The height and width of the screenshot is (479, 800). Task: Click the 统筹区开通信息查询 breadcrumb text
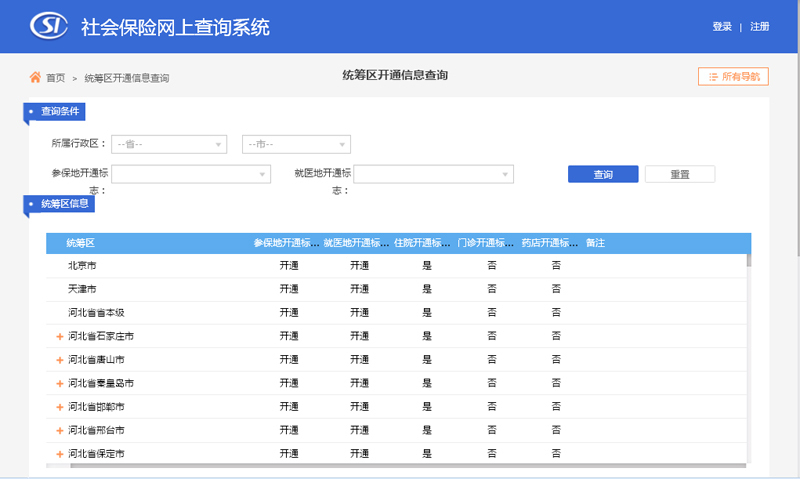pyautogui.click(x=127, y=78)
